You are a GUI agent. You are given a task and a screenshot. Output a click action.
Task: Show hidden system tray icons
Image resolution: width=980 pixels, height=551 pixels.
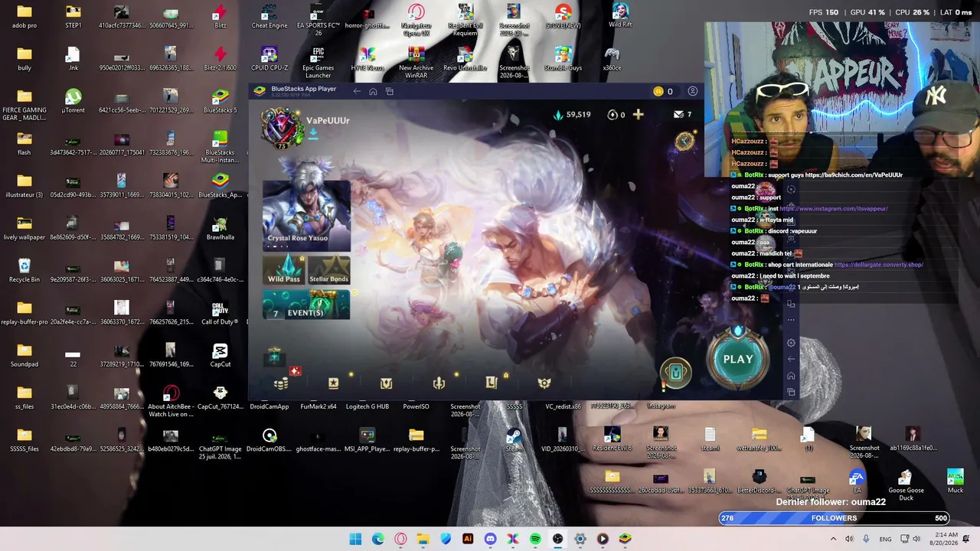[833, 539]
